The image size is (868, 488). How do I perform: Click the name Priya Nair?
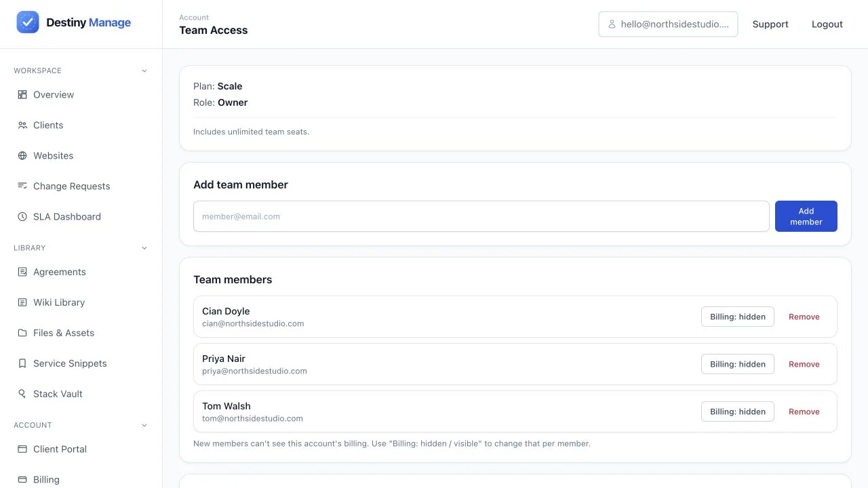click(x=224, y=359)
